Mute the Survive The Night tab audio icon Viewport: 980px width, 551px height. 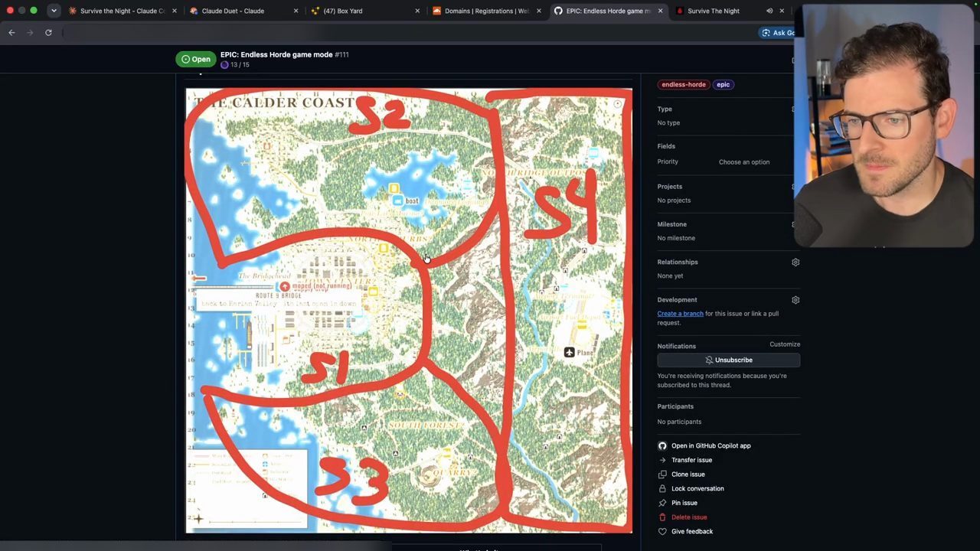click(769, 11)
